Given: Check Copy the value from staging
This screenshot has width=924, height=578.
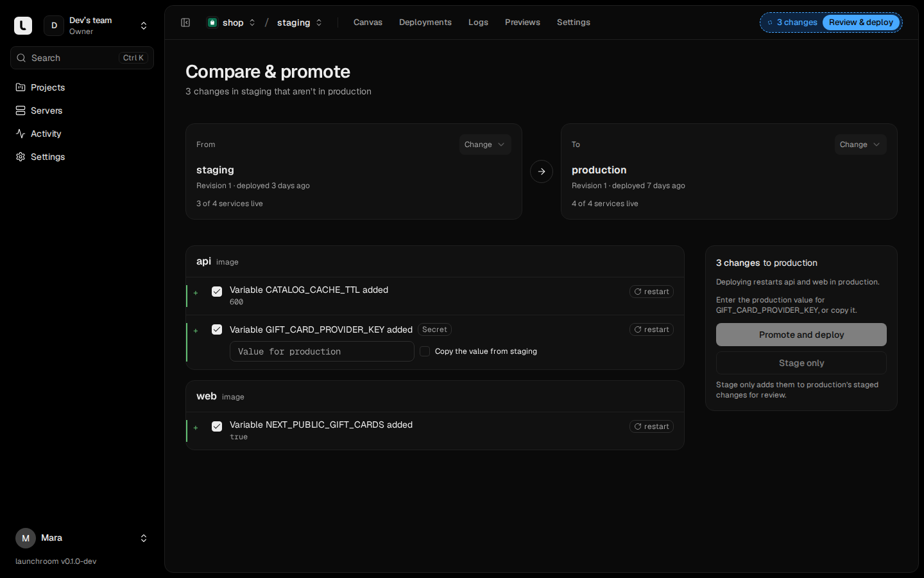Looking at the screenshot, I should [425, 351].
